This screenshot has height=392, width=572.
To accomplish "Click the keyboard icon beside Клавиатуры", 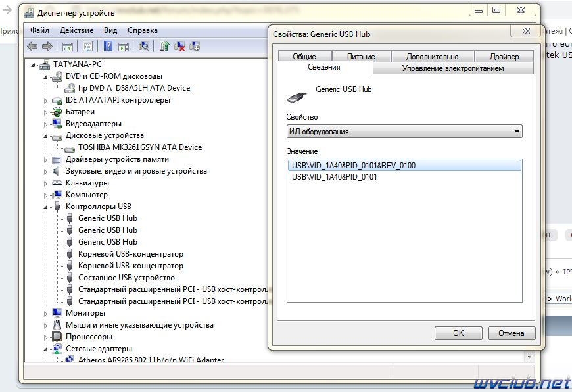I will click(57, 183).
